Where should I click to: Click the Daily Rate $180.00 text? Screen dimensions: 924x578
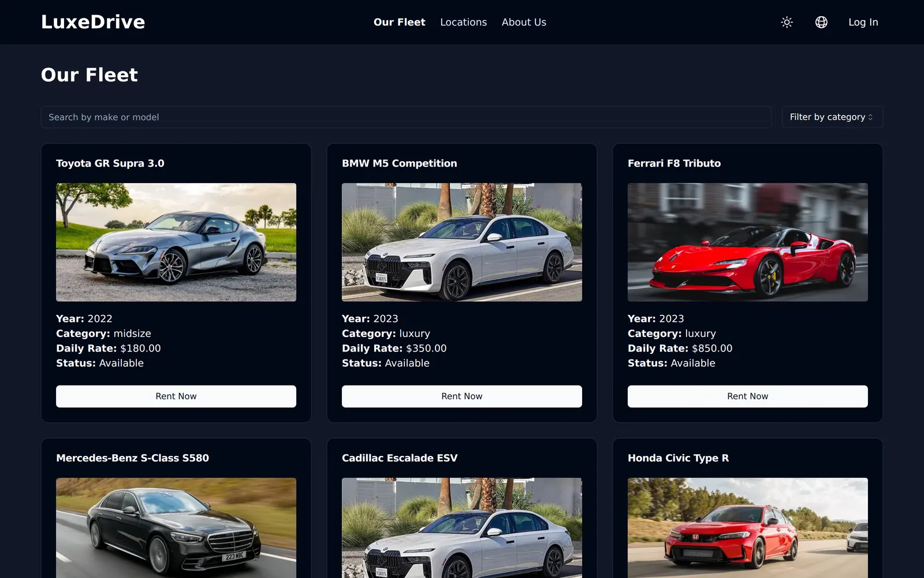click(x=108, y=349)
